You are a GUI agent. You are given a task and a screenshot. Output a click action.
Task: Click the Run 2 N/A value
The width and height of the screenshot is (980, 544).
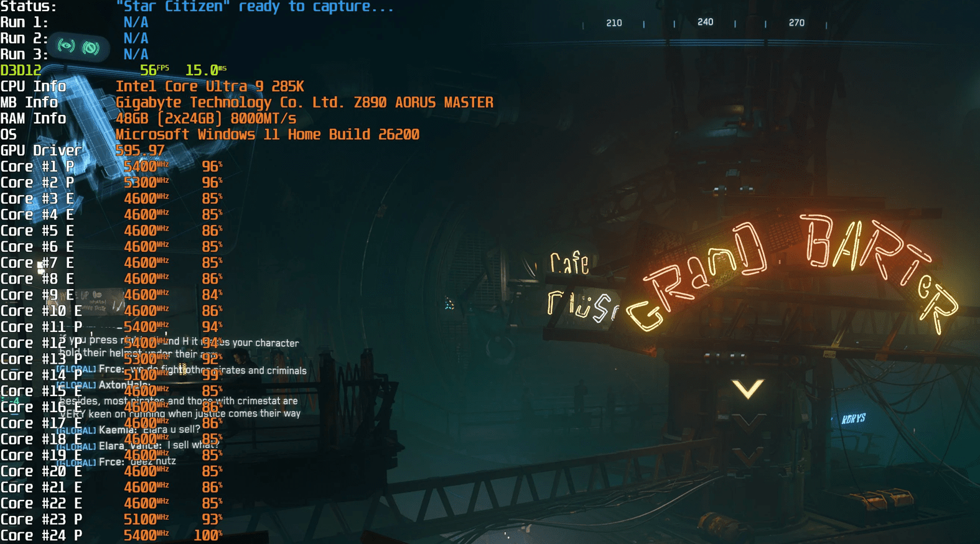(136, 39)
